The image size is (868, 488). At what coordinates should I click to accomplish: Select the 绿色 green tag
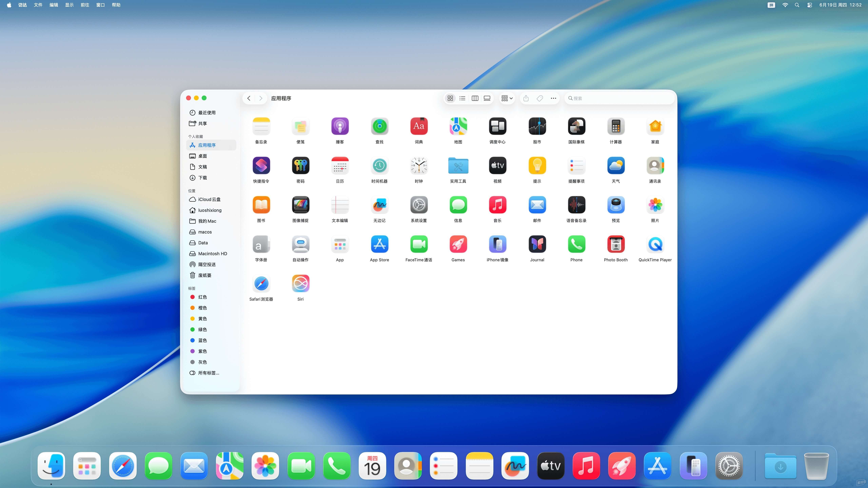pyautogui.click(x=211, y=329)
